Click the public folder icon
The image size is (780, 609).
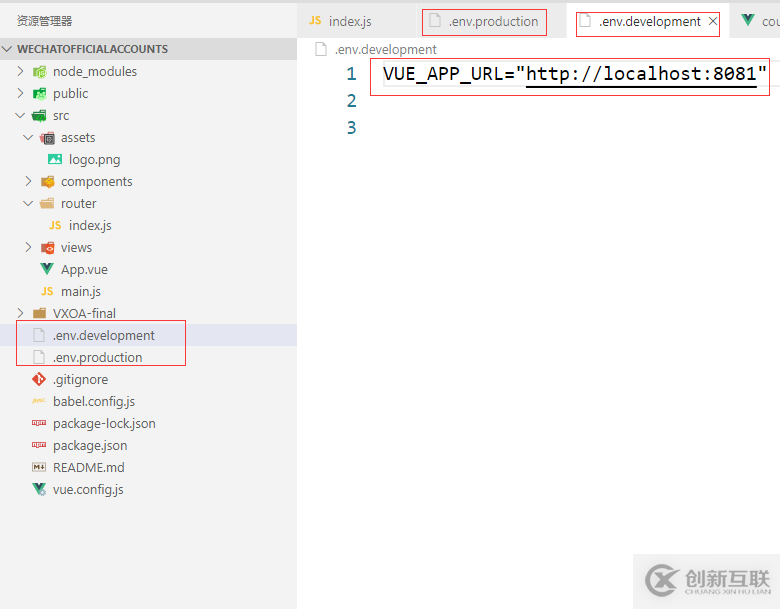[39, 94]
